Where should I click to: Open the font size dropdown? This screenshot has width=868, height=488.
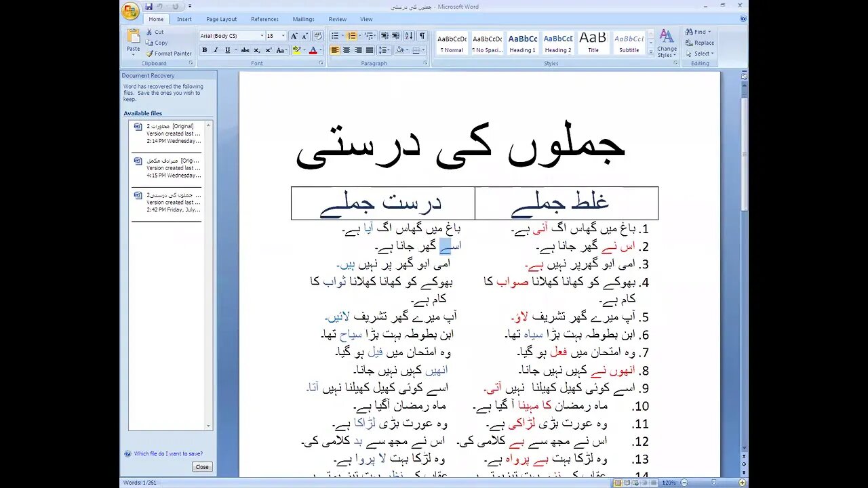click(x=283, y=36)
